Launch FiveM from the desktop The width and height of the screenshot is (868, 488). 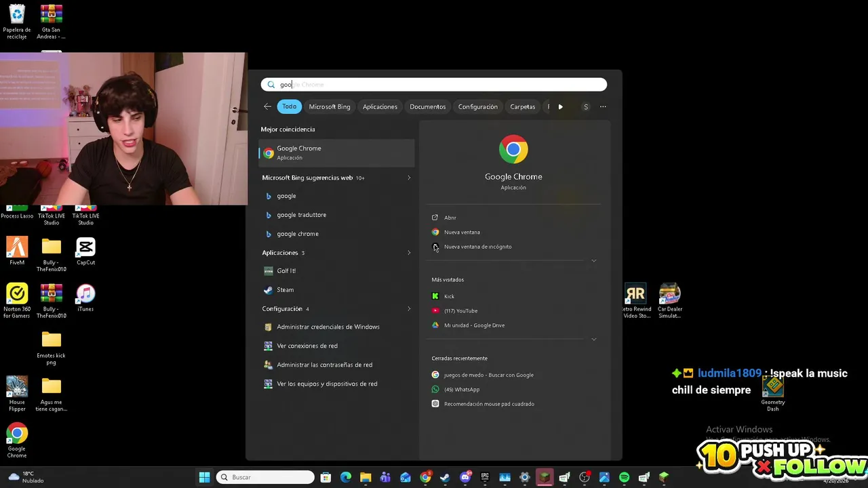click(17, 251)
